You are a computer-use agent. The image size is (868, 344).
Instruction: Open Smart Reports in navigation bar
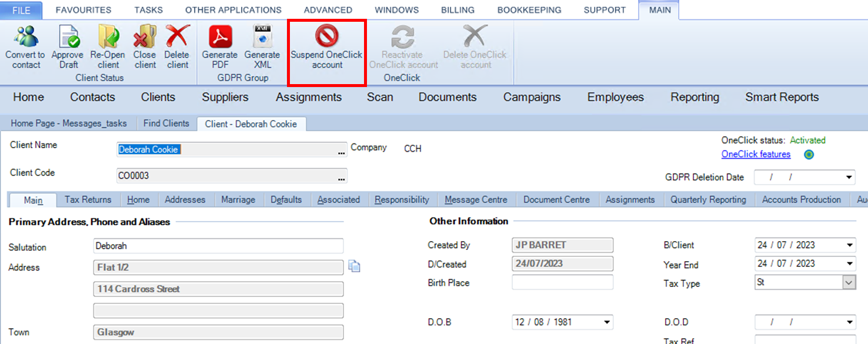click(782, 97)
